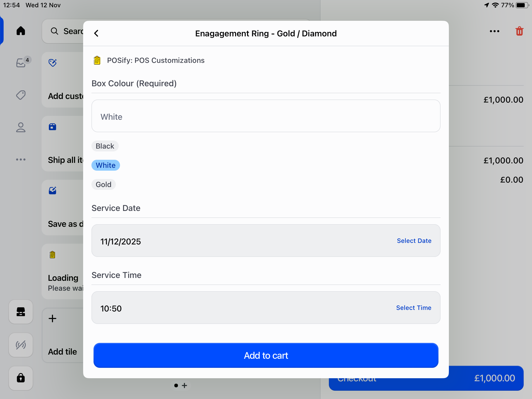Select the White box colour chip

(x=105, y=165)
